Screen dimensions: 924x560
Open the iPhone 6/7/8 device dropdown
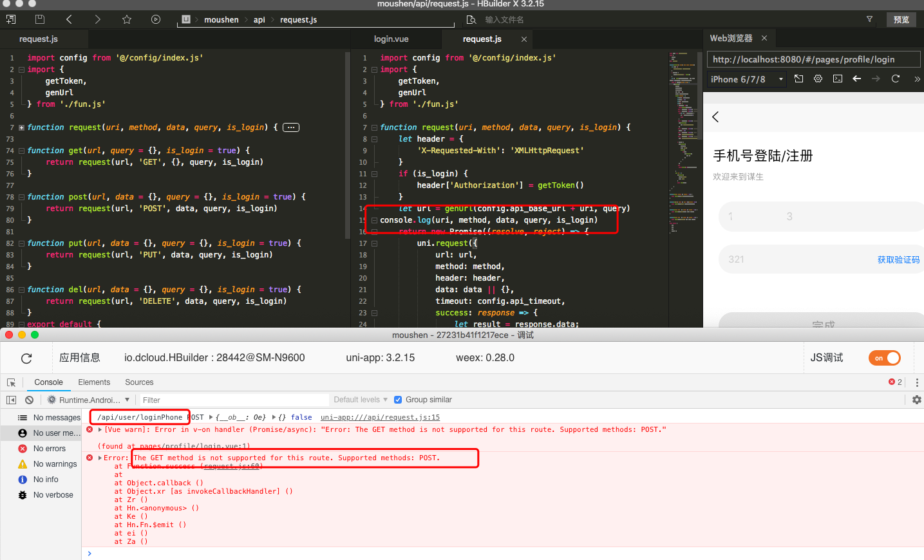[747, 79]
